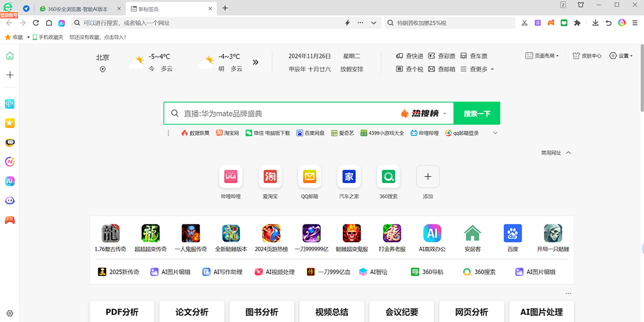
Task: Select the PDF分析 tab
Action: tap(122, 312)
